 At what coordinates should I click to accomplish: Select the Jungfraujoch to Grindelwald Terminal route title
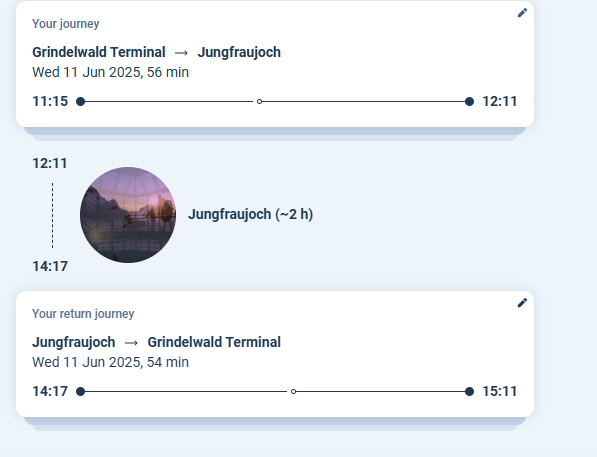156,342
